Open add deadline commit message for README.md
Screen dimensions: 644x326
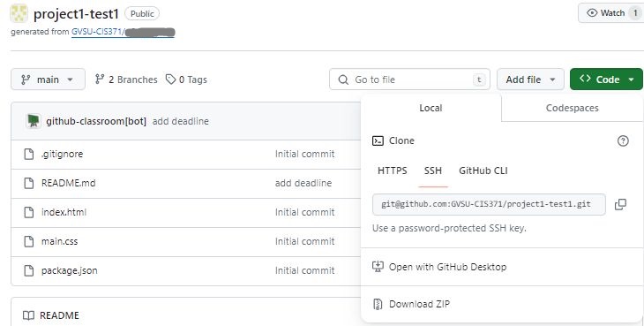pos(303,184)
